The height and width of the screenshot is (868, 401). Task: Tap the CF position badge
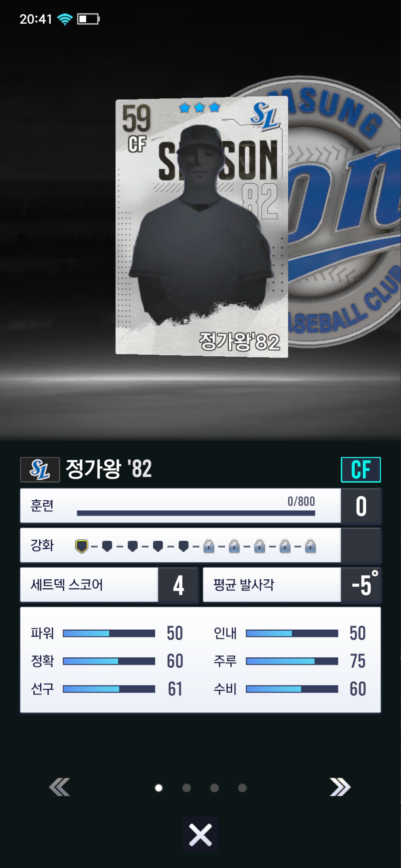coord(361,469)
